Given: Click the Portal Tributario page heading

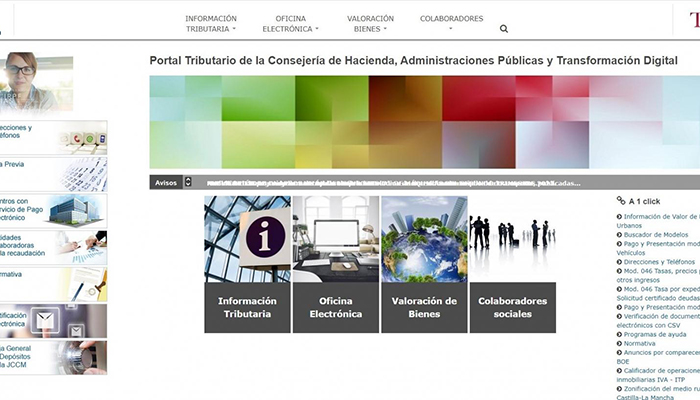Looking at the screenshot, I should [413, 61].
